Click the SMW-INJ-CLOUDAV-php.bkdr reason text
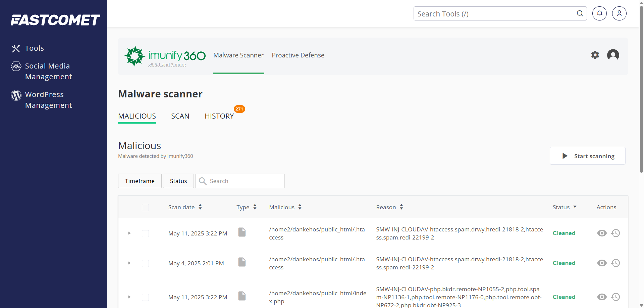644x308 pixels. pos(459,297)
